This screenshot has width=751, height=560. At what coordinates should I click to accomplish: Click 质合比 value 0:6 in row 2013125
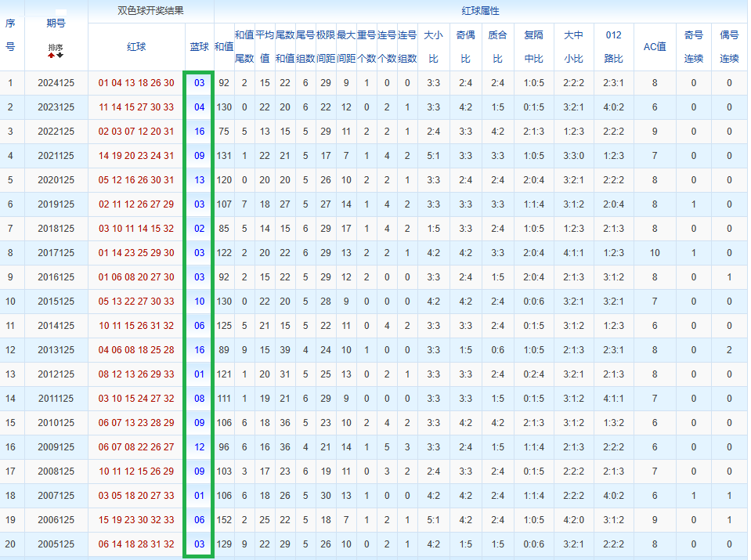point(497,349)
